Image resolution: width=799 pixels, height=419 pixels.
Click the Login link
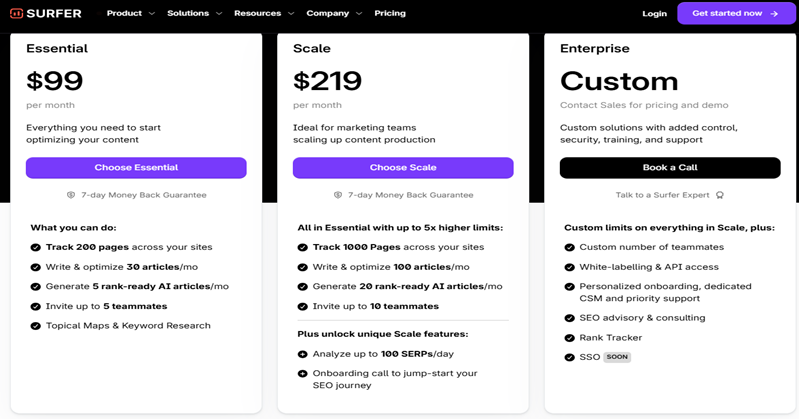[654, 14]
